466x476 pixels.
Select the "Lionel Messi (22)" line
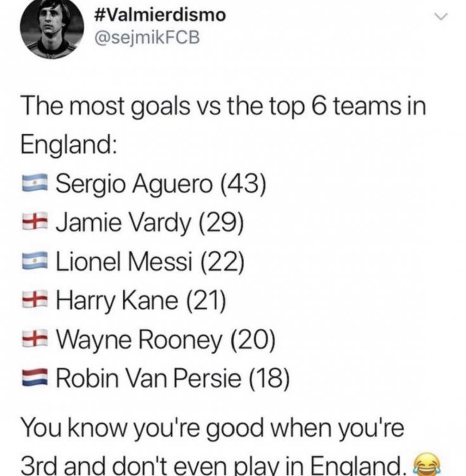[150, 261]
